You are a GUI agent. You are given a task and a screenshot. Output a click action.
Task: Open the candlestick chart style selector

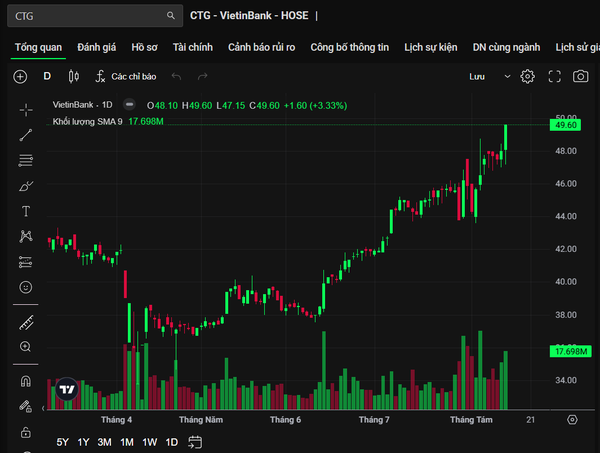coord(73,77)
